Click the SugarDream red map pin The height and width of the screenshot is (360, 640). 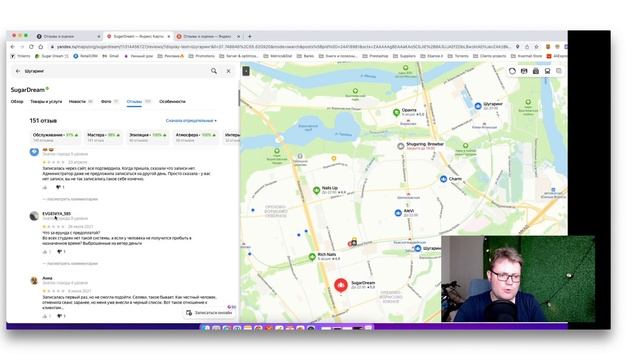[341, 285]
